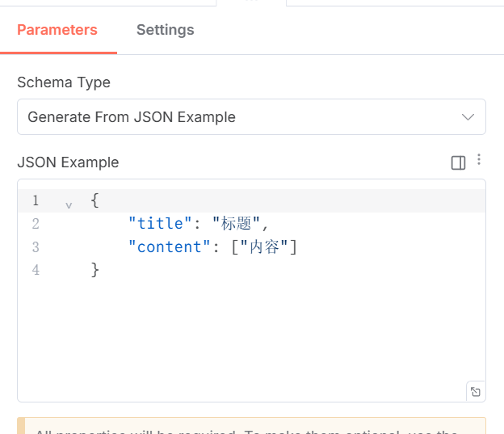This screenshot has width=504, height=434.
Task: Place cursor on the "title" key
Action: 160,224
